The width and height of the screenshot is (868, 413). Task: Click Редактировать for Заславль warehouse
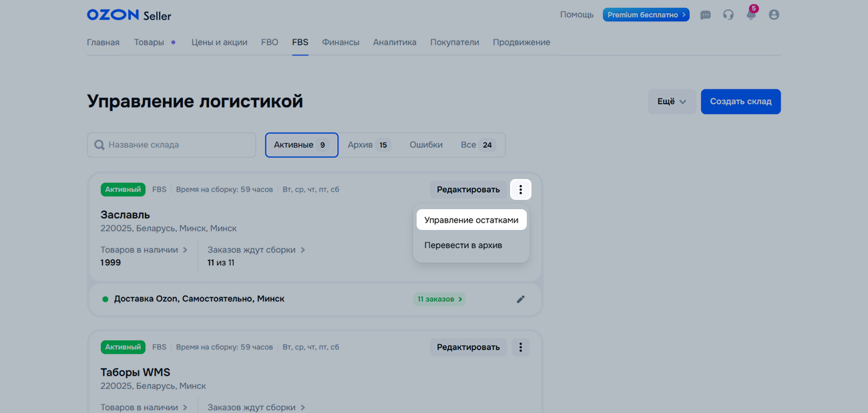[468, 190]
